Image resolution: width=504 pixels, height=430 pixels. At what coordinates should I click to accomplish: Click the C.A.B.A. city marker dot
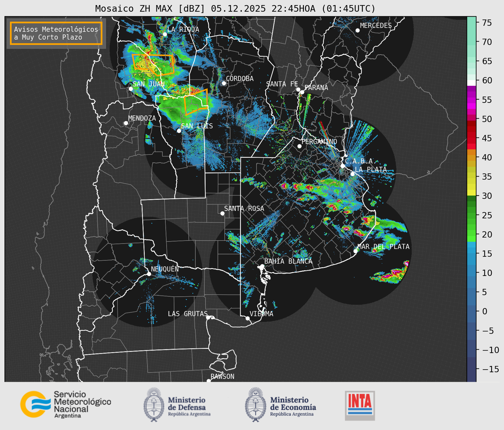click(x=343, y=166)
